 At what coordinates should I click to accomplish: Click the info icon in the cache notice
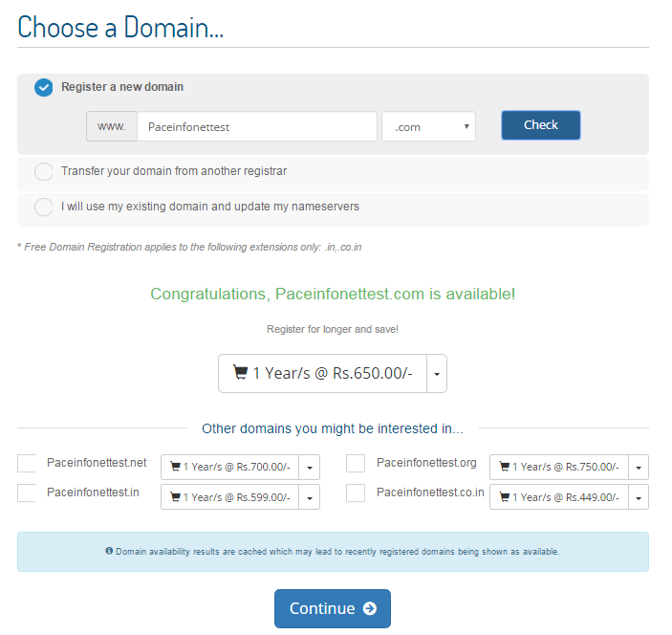click(x=109, y=552)
